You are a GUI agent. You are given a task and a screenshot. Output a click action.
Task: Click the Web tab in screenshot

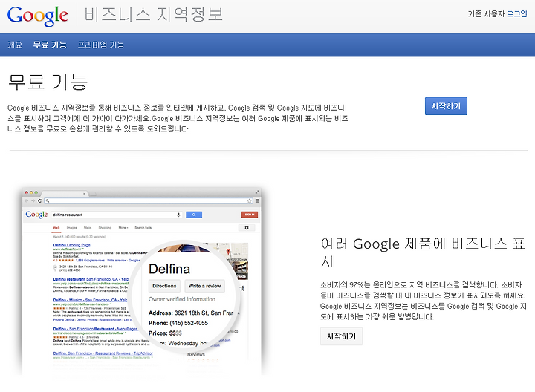pyautogui.click(x=56, y=228)
